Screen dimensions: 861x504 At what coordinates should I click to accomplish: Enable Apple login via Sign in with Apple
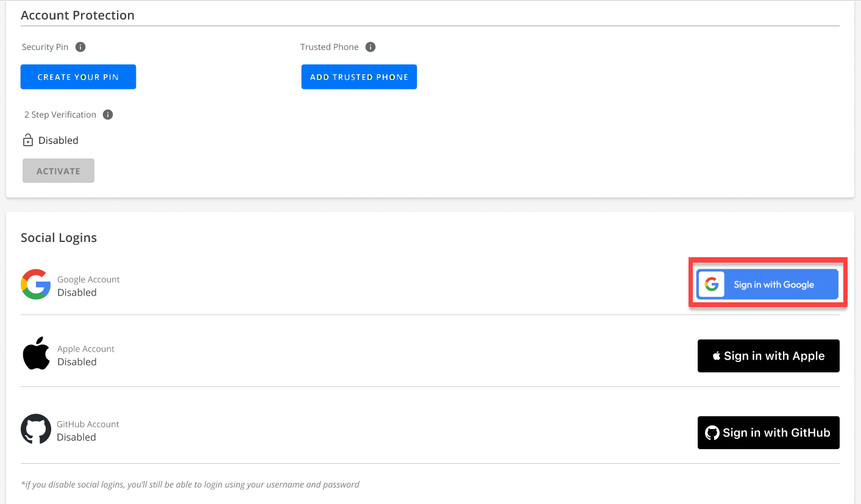768,355
